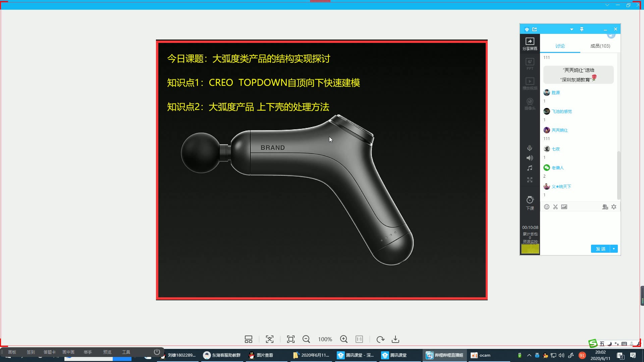Screen dimensions: 644x362
Task: Open the 答题卡 answer card menu
Action: pos(50,352)
